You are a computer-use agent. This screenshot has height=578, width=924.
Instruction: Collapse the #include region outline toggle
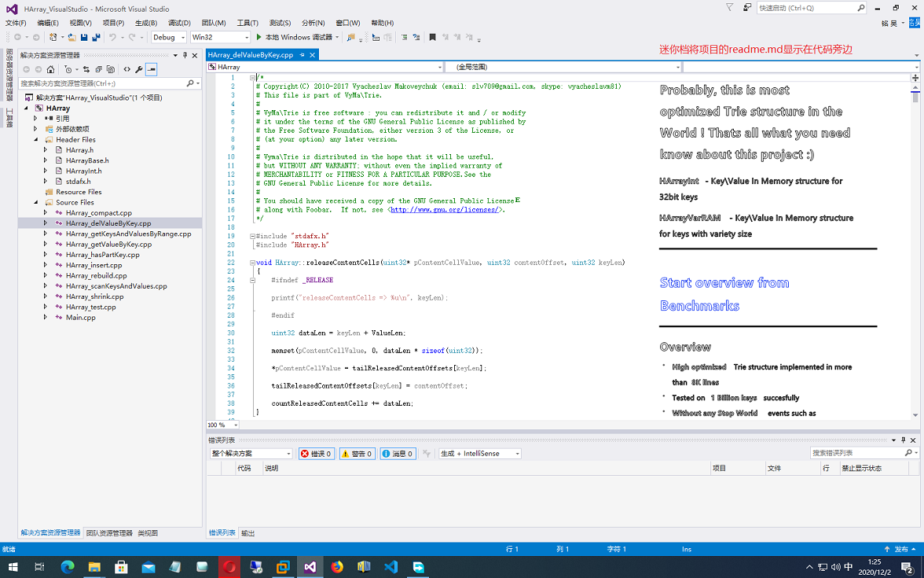click(253, 236)
